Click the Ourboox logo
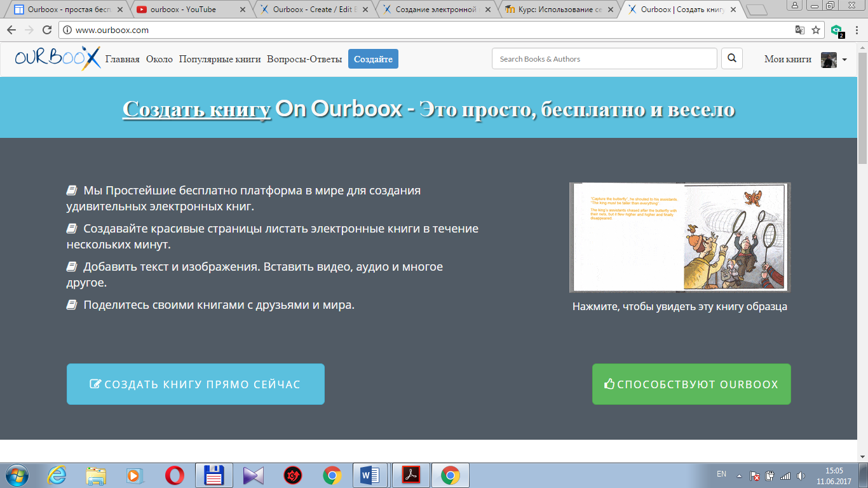Viewport: 868px width, 488px height. pos(57,58)
